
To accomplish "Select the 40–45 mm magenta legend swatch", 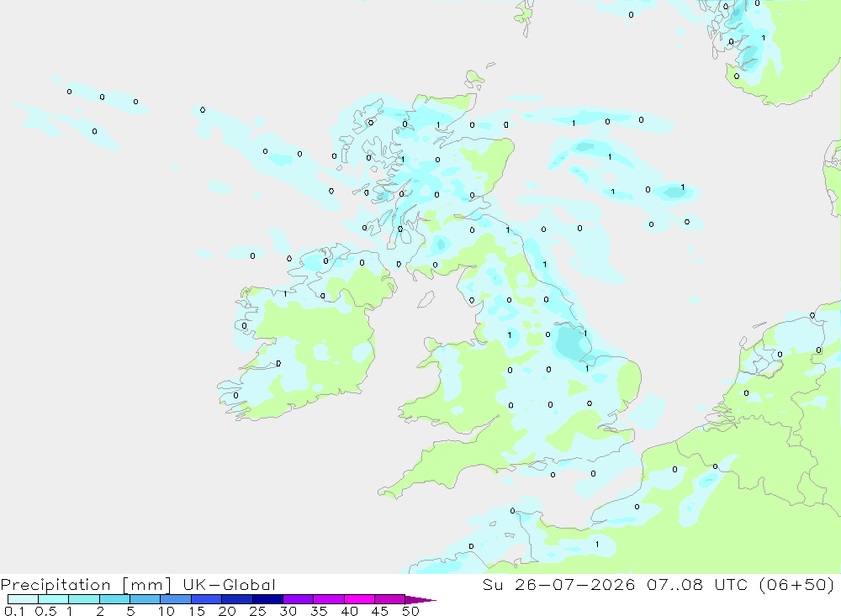I will pos(359,599).
